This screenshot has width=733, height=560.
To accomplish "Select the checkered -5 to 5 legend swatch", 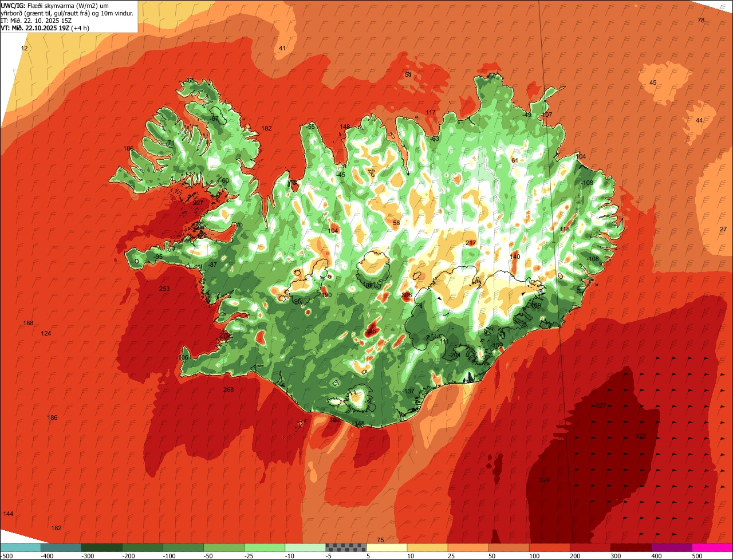I will tap(345, 547).
